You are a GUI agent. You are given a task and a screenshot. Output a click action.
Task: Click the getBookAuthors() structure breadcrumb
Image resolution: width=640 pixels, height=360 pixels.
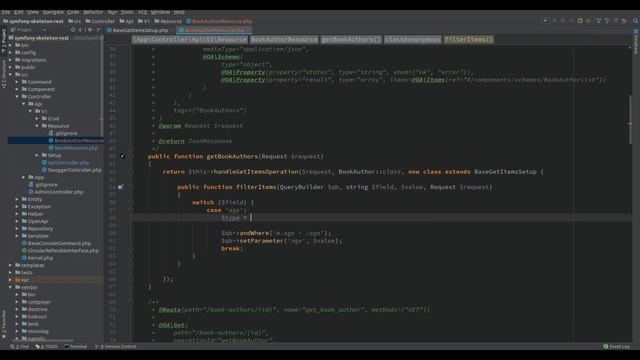tap(351, 40)
